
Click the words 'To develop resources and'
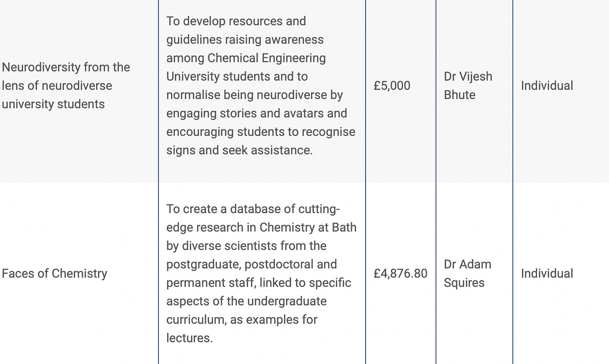(236, 21)
